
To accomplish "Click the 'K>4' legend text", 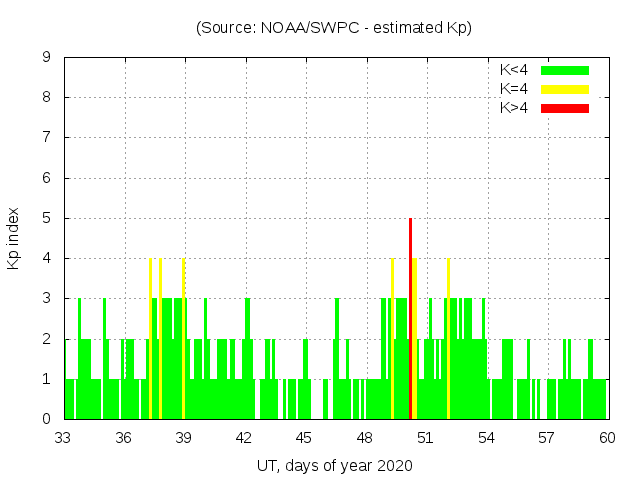I will click(514, 108).
